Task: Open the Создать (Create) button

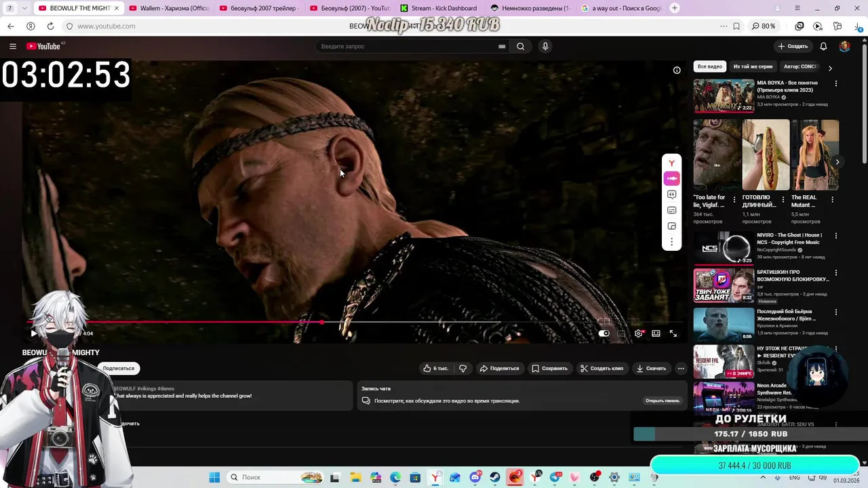Action: pos(793,46)
